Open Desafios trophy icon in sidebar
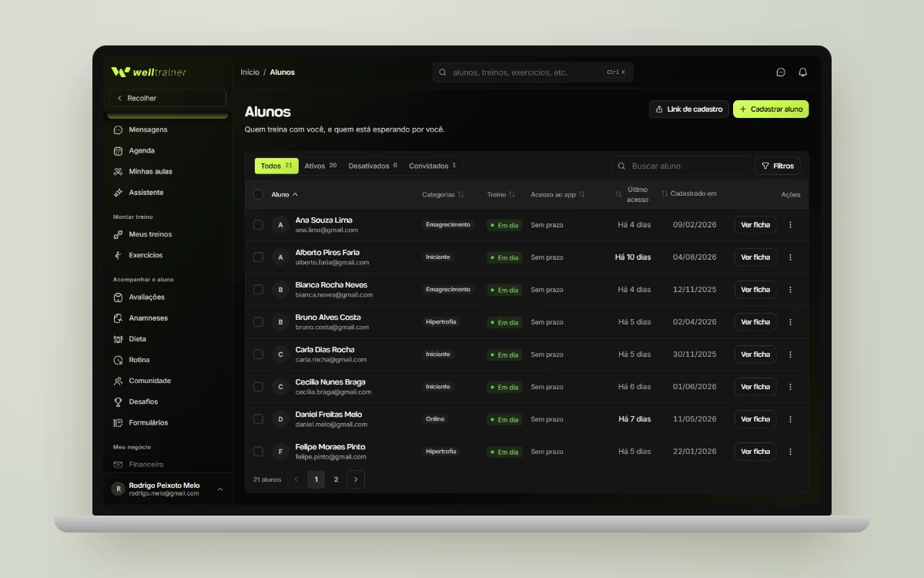The width and height of the screenshot is (924, 578). point(118,402)
